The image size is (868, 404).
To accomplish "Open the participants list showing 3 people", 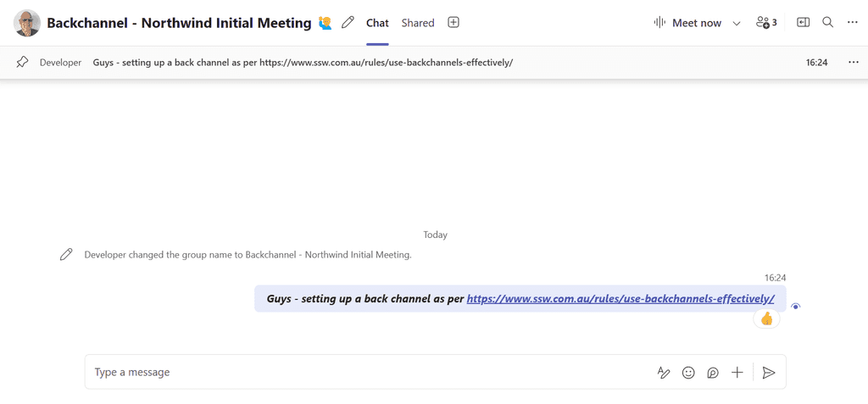I will (x=766, y=23).
